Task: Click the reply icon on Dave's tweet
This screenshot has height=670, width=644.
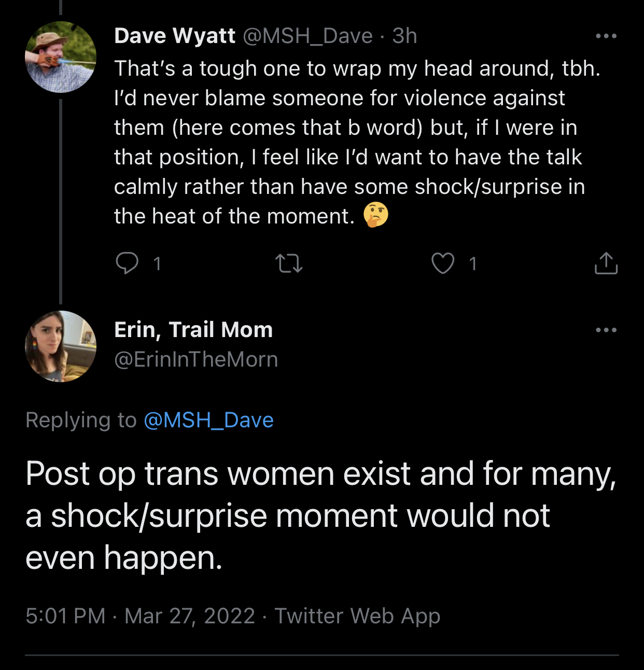Action: tap(127, 263)
